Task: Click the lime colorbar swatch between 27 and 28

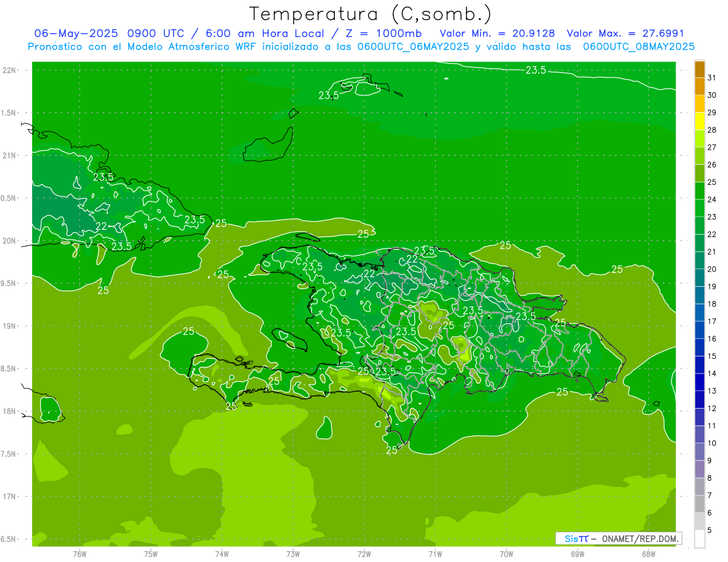Action: pyautogui.click(x=699, y=139)
